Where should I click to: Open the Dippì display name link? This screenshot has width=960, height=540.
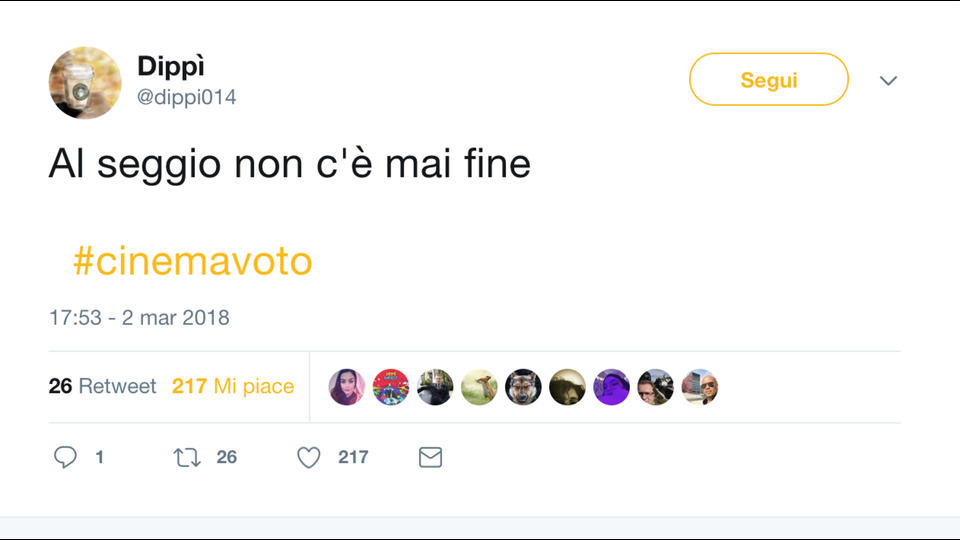click(172, 67)
